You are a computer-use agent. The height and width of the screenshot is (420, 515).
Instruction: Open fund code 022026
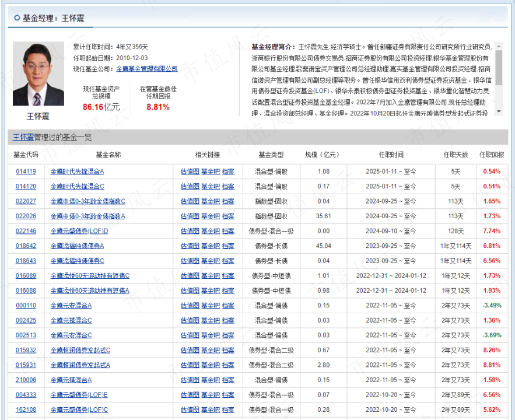tap(26, 216)
